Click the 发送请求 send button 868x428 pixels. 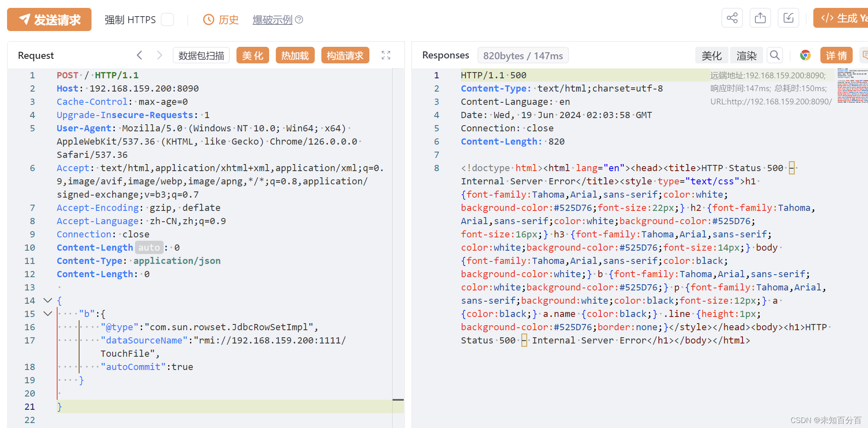tap(49, 19)
